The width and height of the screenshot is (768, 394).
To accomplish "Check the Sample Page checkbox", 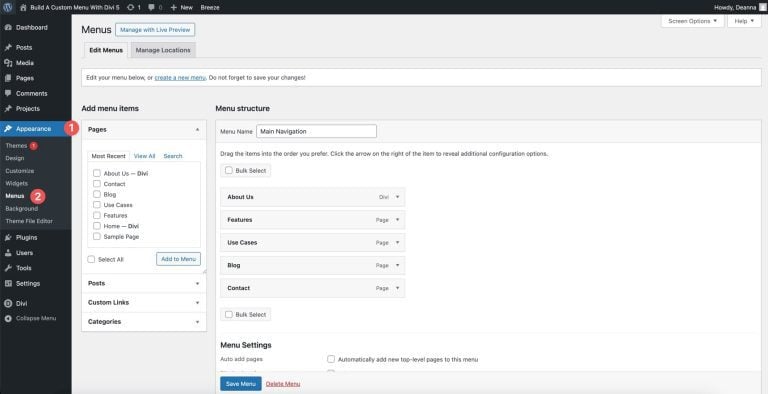I will pyautogui.click(x=96, y=236).
